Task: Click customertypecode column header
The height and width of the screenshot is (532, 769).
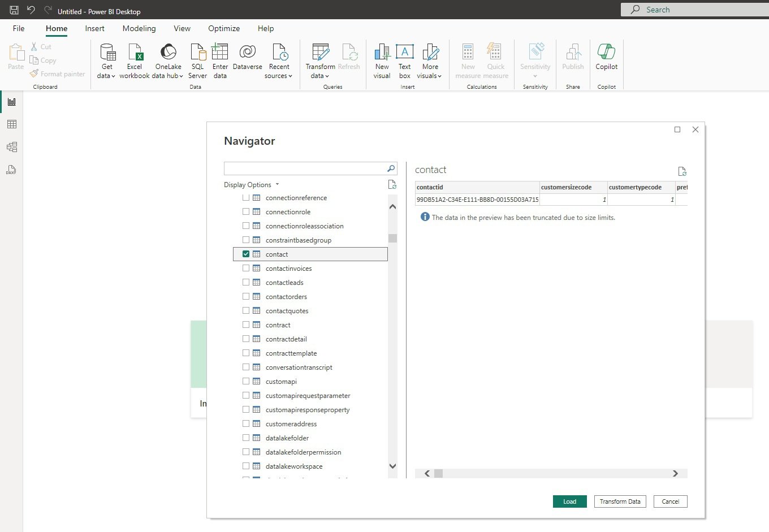Action: point(641,187)
